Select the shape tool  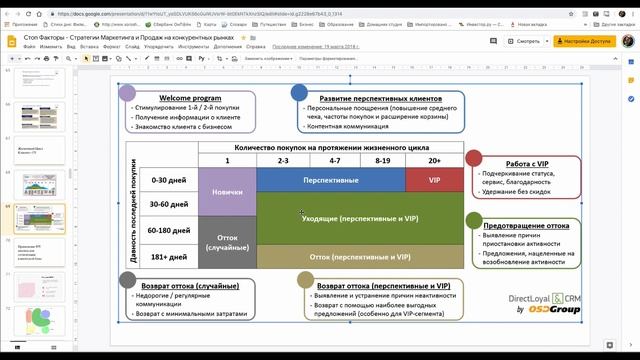click(119, 59)
